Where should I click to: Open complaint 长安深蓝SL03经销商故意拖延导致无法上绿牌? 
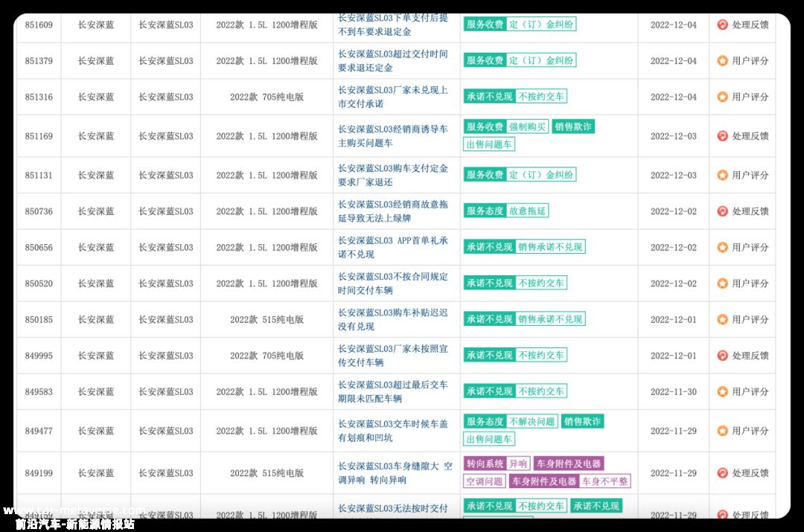pyautogui.click(x=393, y=211)
